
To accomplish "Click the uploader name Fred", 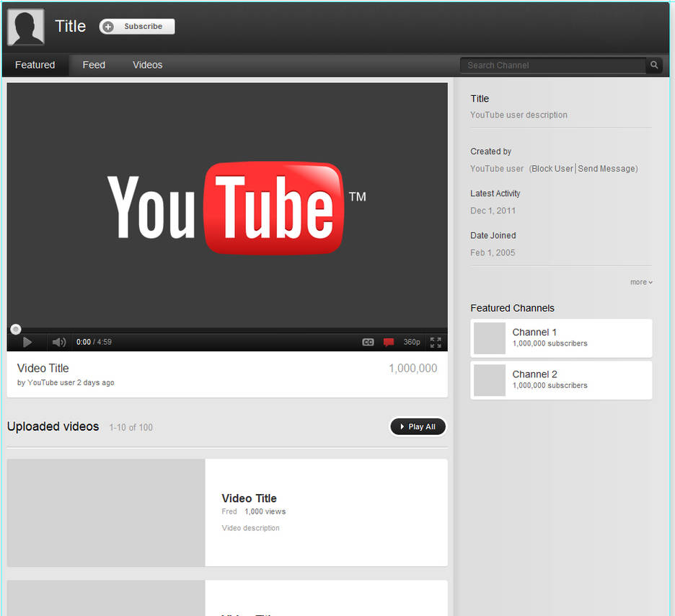I will point(229,511).
